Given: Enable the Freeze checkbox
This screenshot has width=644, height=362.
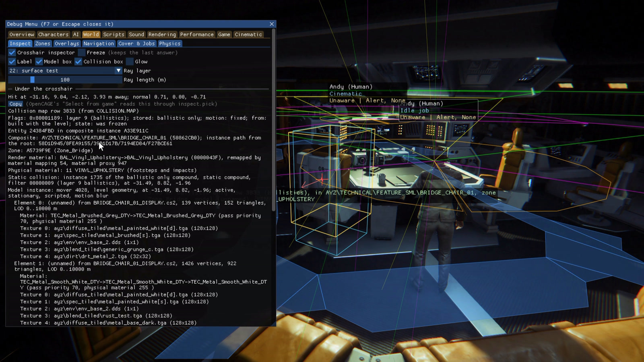Looking at the screenshot, I should [x=82, y=53].
